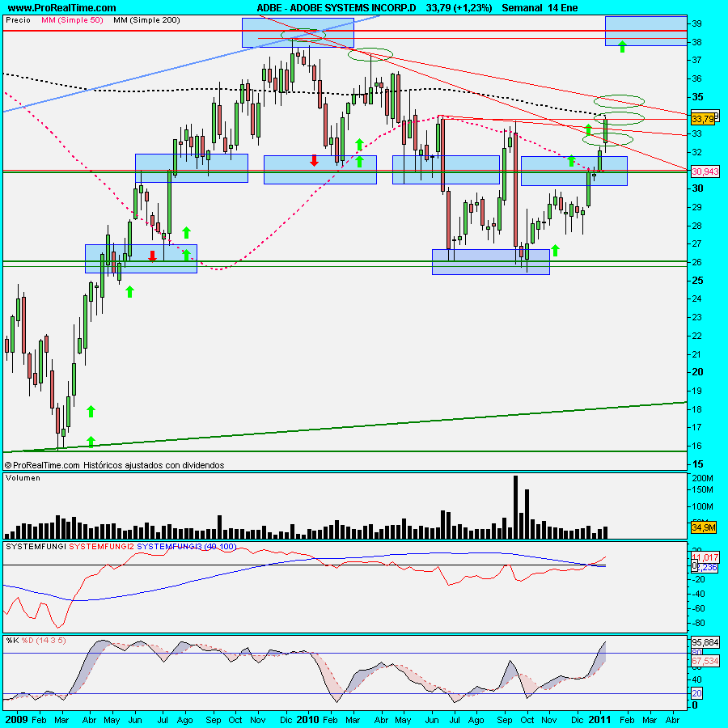The height and width of the screenshot is (728, 728).
Task: Click the © ProRealTime.com copyright text
Action: pos(42,465)
